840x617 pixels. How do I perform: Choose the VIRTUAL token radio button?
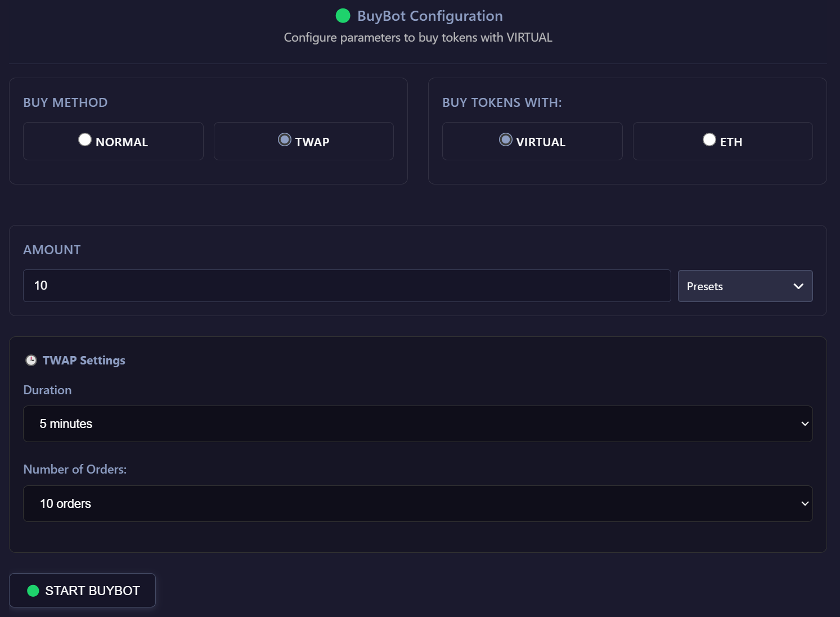coord(506,139)
